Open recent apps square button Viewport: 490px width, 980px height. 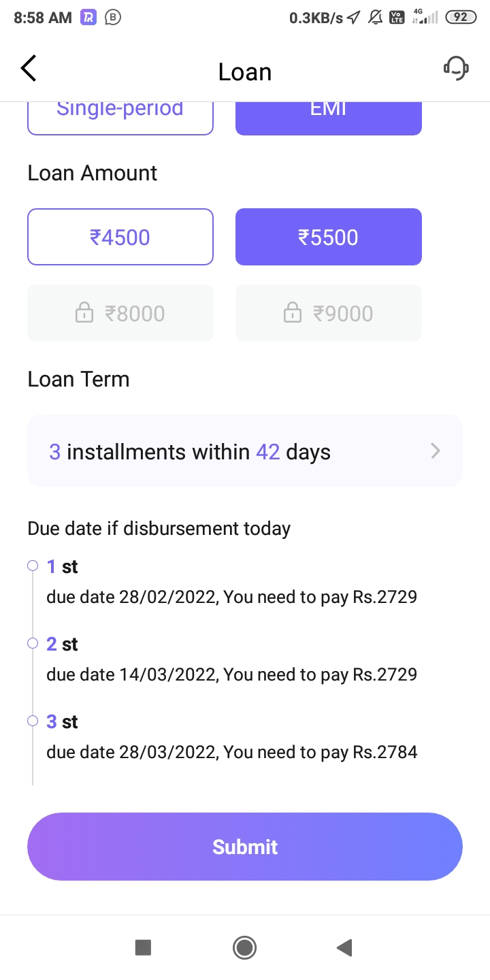143,947
